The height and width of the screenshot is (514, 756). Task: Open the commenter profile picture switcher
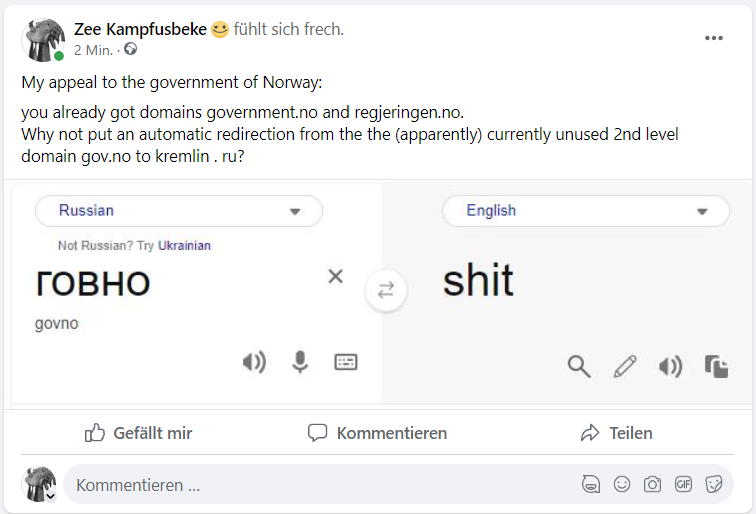click(40, 484)
